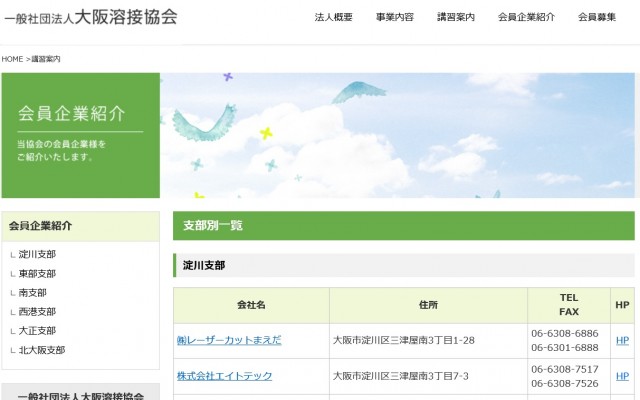The image size is (640, 400).
Task: Click the 淀川支部 section heading
Action: [404, 265]
